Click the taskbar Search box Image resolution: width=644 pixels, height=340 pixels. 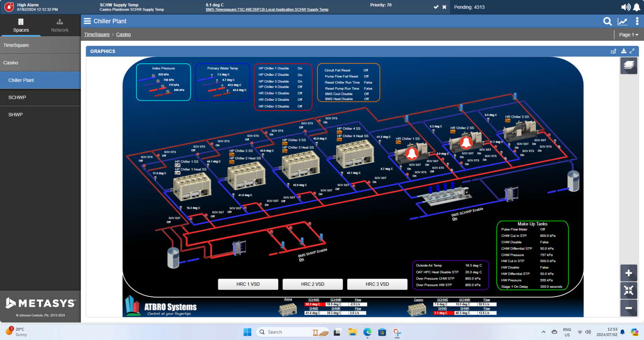[293, 332]
